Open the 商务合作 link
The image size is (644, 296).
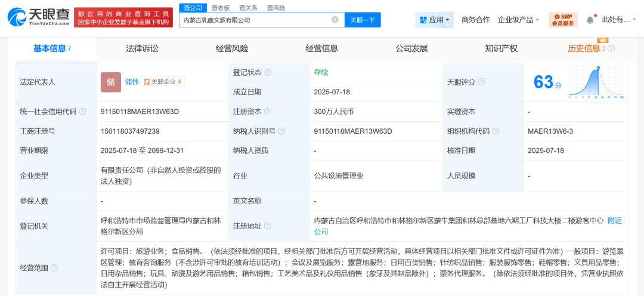click(476, 20)
